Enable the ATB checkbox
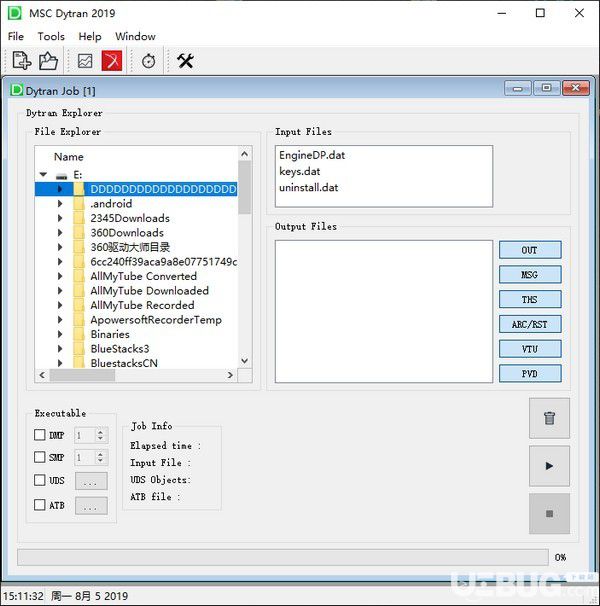The height and width of the screenshot is (606, 600). point(39,505)
